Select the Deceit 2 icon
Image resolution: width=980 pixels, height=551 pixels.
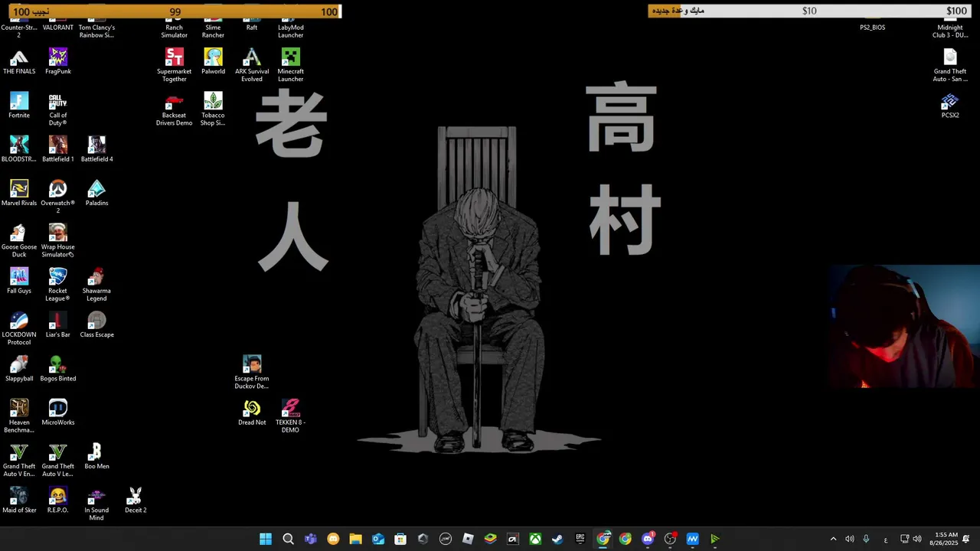(136, 500)
